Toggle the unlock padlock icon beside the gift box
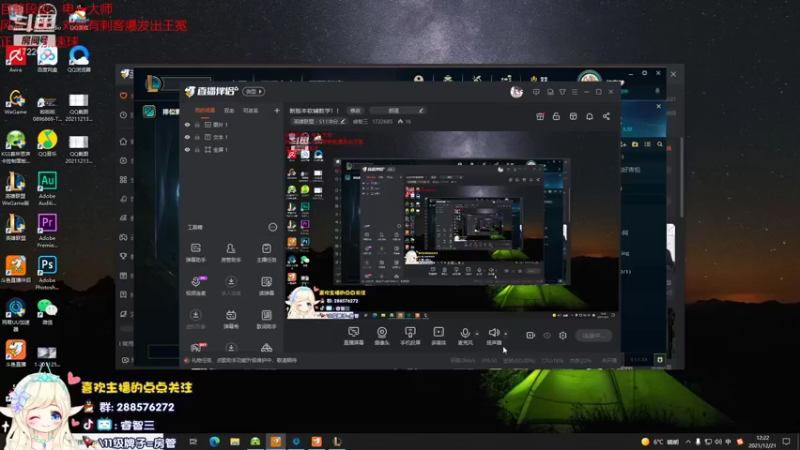Viewport: 800px width, 450px height. point(556,116)
